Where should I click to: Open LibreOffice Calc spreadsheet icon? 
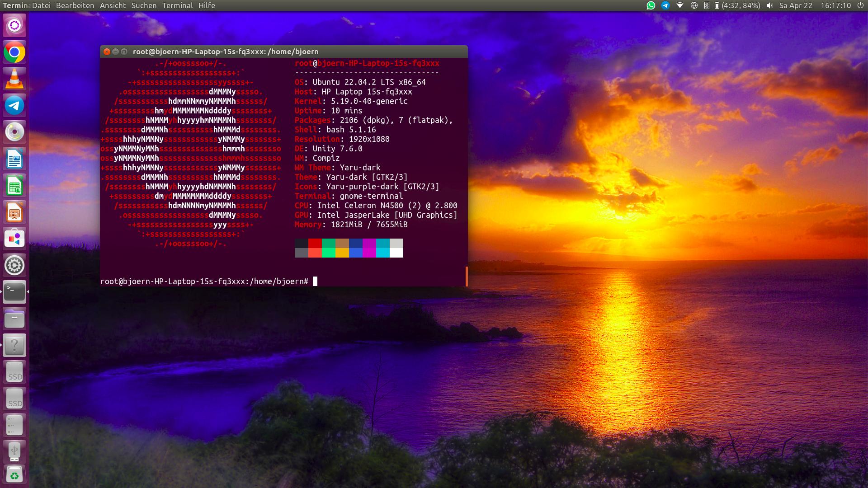pos(14,186)
